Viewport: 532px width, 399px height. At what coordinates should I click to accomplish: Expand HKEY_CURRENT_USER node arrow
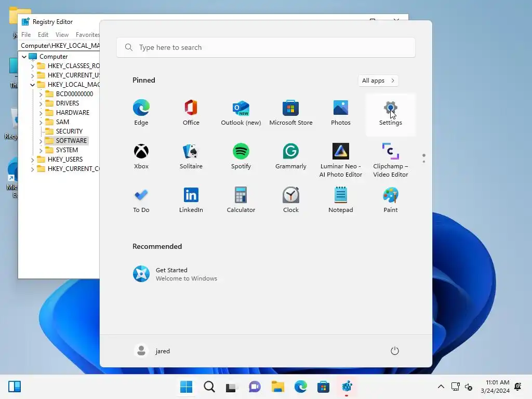pos(32,75)
